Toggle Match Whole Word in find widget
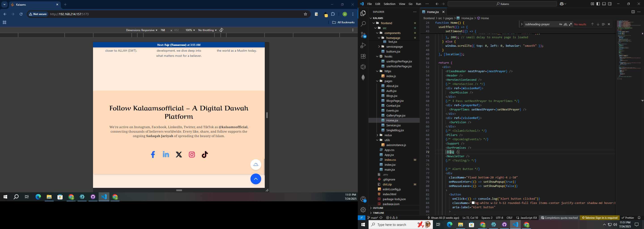Image resolution: width=644 pixels, height=229 pixels. [x=565, y=24]
